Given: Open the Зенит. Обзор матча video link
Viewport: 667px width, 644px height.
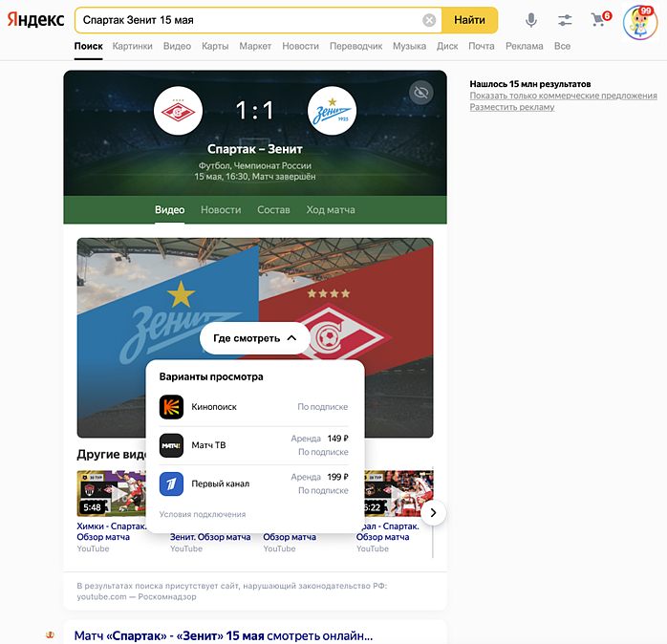Looking at the screenshot, I should pyautogui.click(x=210, y=537).
